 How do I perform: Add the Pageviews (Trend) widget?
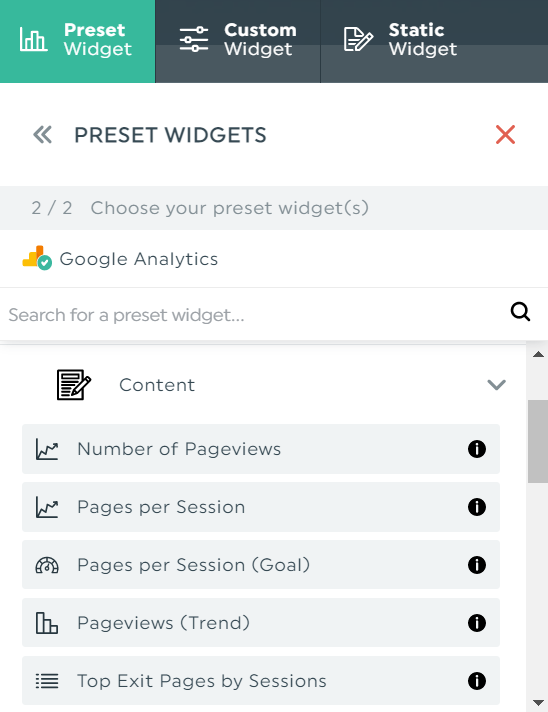tap(261, 623)
